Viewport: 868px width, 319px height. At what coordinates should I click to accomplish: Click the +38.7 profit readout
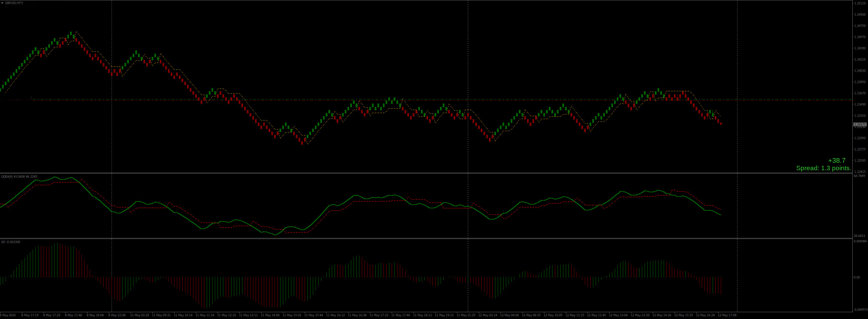point(836,160)
